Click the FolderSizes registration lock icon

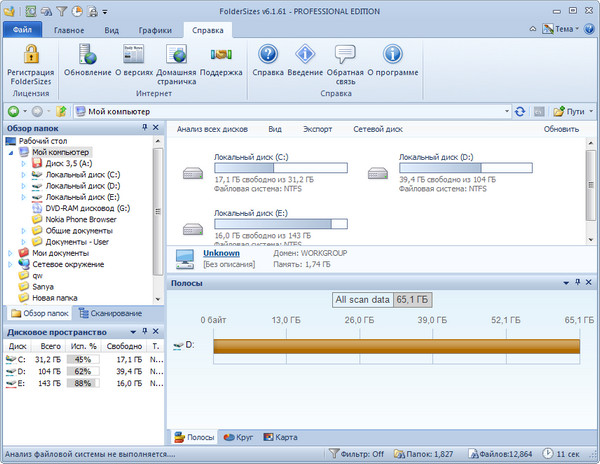30,55
